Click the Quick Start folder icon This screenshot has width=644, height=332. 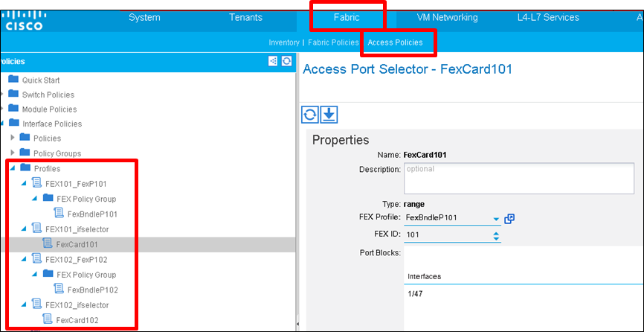pos(13,79)
